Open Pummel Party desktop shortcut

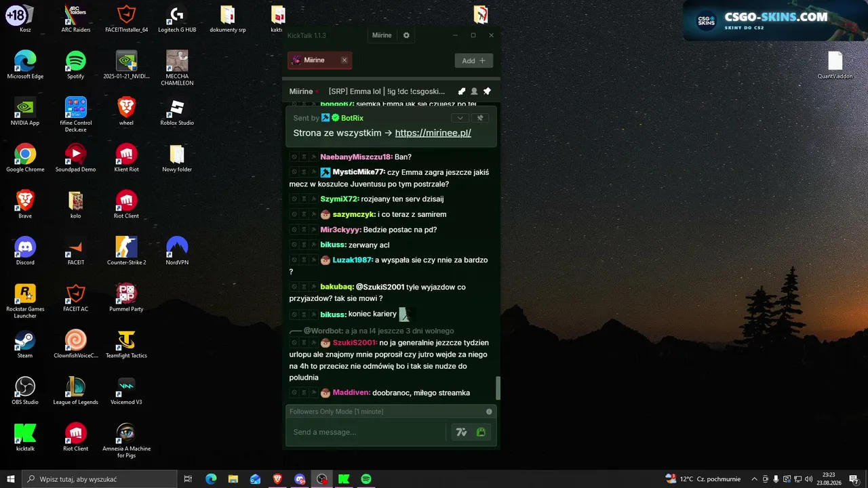tap(126, 298)
